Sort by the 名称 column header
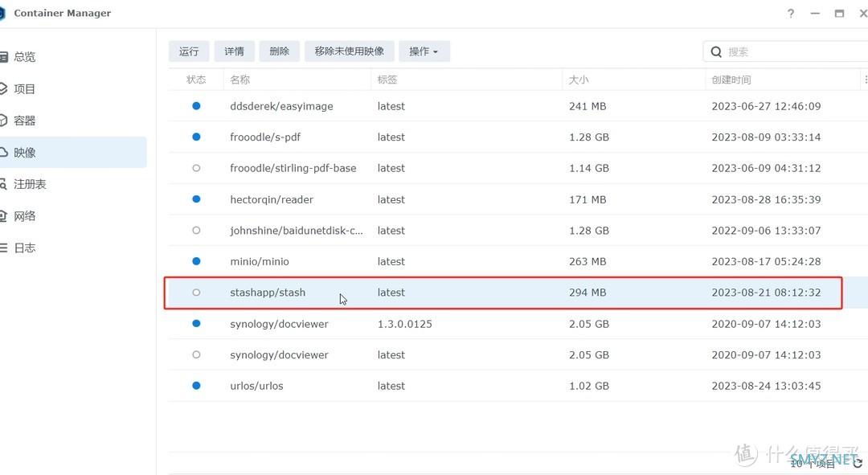868x475 pixels. click(240, 80)
